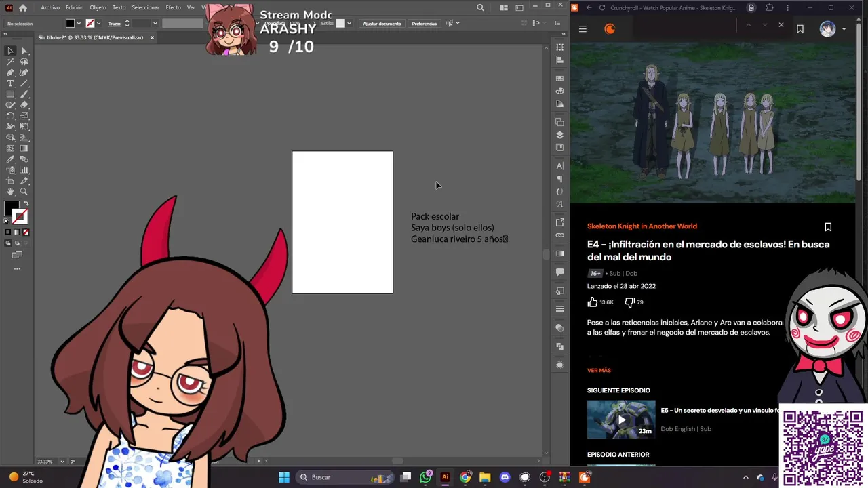Select the Selection tool in Illustrator

point(10,51)
